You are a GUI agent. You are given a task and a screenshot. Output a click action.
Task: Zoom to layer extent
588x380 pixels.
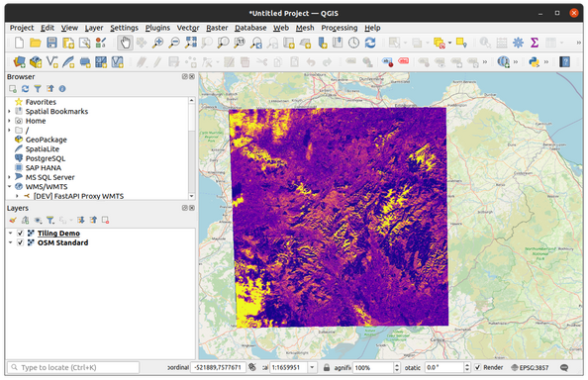tap(224, 43)
